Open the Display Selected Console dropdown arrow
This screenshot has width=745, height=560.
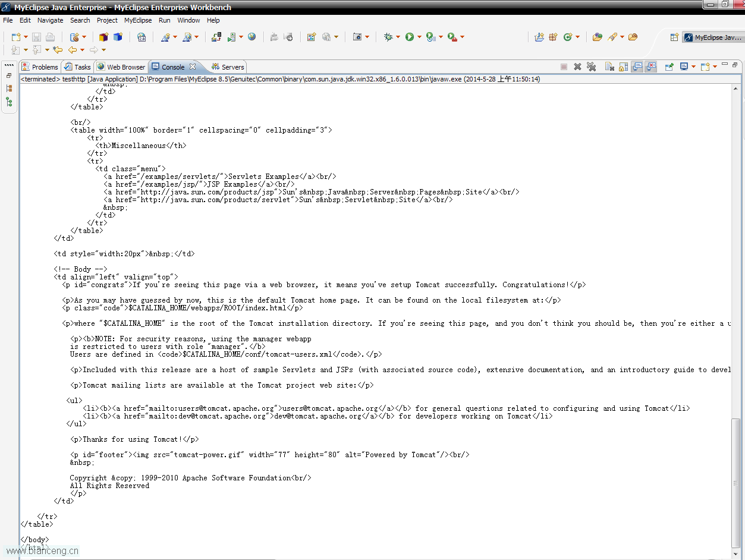coord(693,67)
